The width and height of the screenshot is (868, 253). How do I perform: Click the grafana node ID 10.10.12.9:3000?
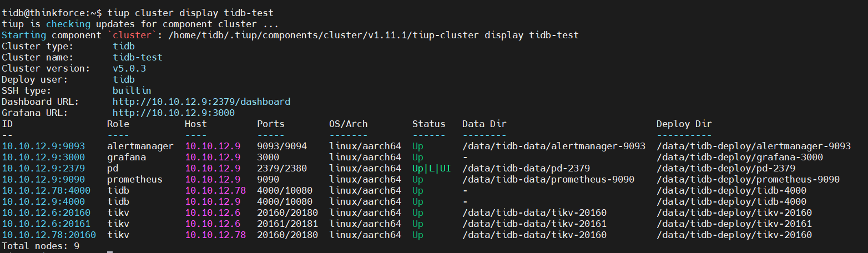coord(43,158)
